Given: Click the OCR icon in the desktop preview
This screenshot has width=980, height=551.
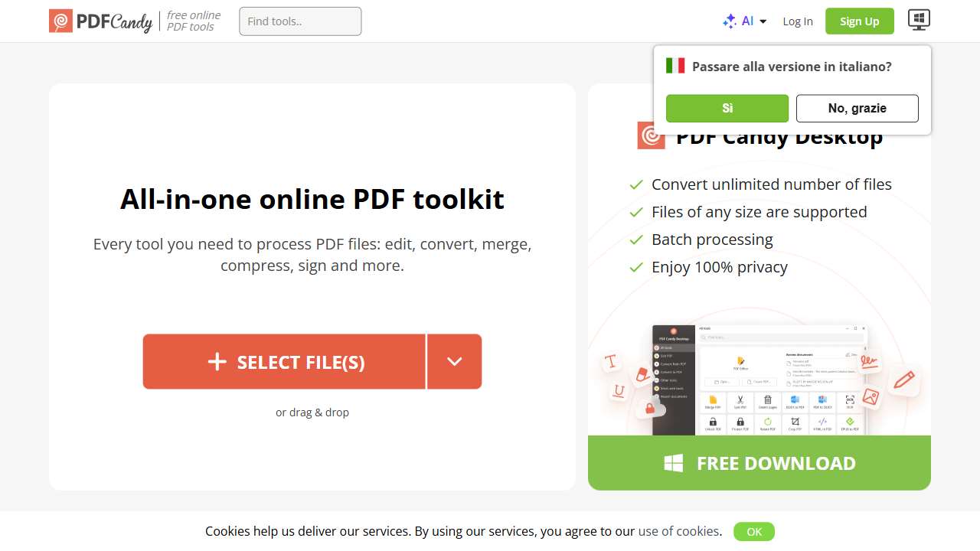Looking at the screenshot, I should pyautogui.click(x=850, y=399).
